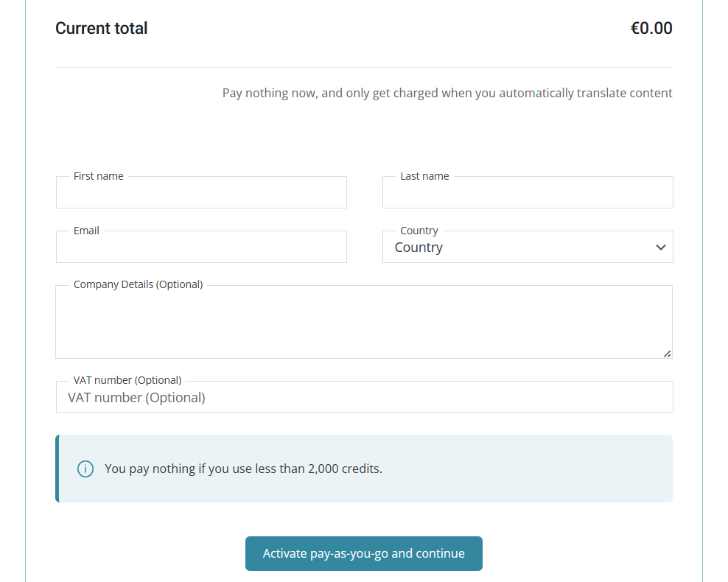This screenshot has height=582, width=728.
Task: Open the Country selection dropdown
Action: pyautogui.click(x=516, y=248)
